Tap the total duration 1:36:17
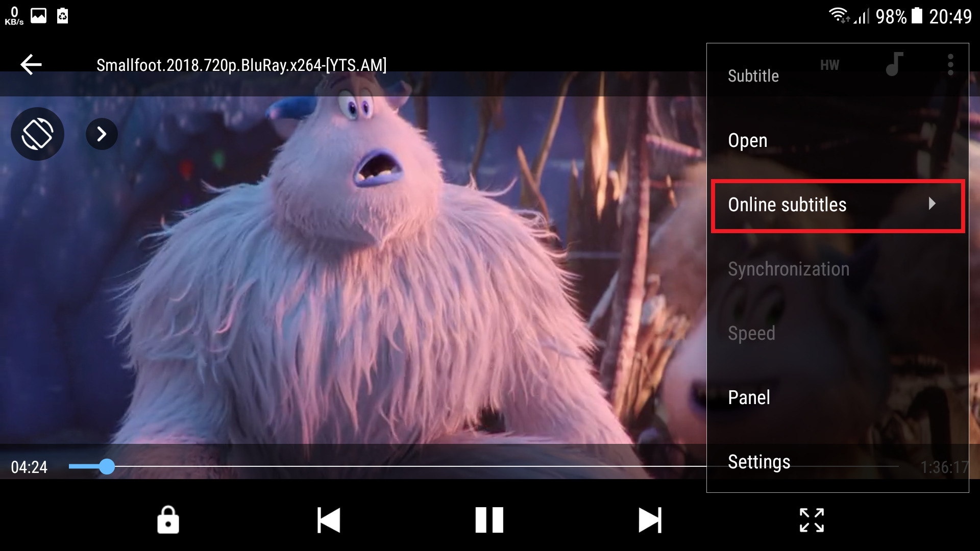 (944, 467)
